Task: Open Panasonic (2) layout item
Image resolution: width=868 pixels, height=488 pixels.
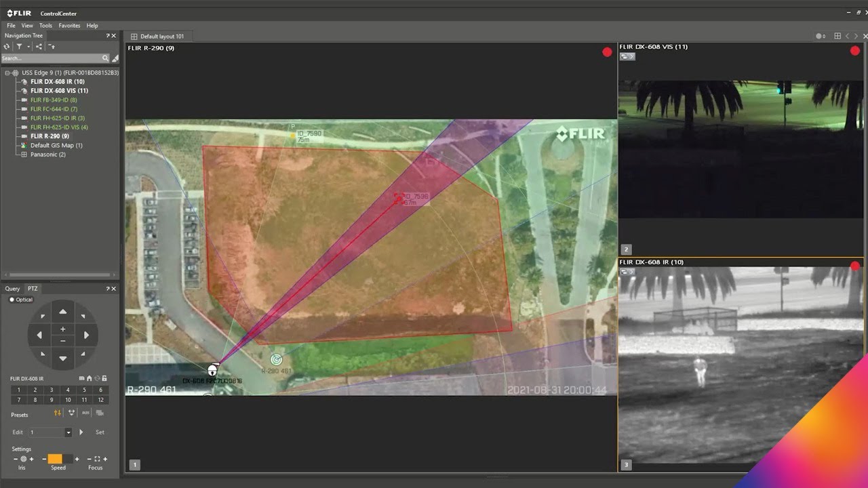Action: (x=48, y=155)
